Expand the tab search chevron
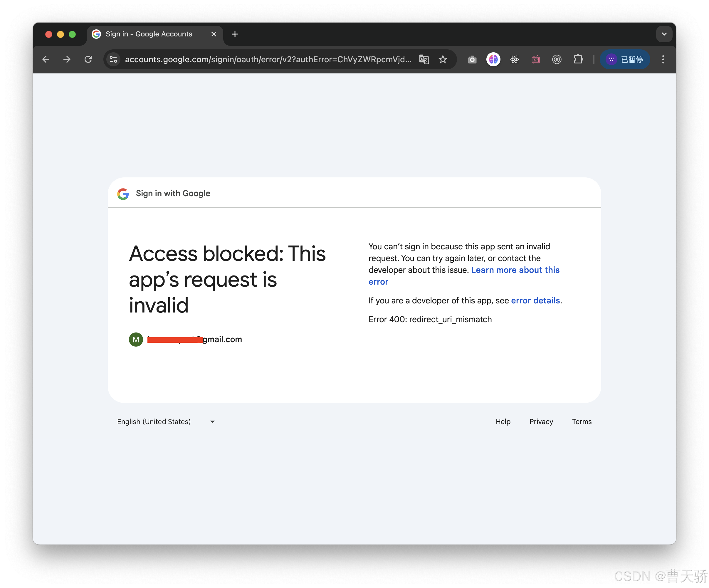Viewport: 709px width, 588px height. [664, 34]
